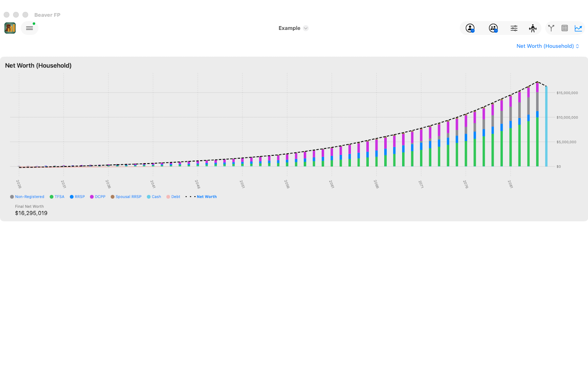
Task: Open the sliders adjustment settings
Action: (x=514, y=28)
